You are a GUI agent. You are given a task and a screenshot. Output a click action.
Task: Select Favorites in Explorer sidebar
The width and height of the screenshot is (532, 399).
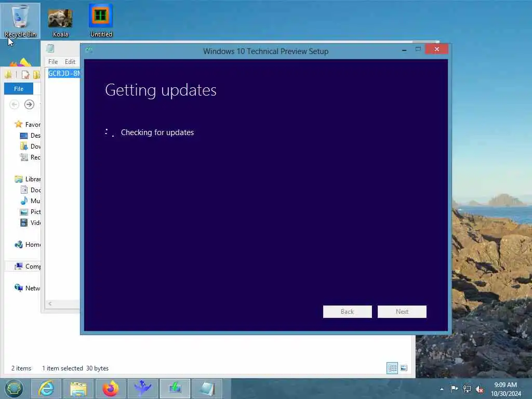click(28, 125)
